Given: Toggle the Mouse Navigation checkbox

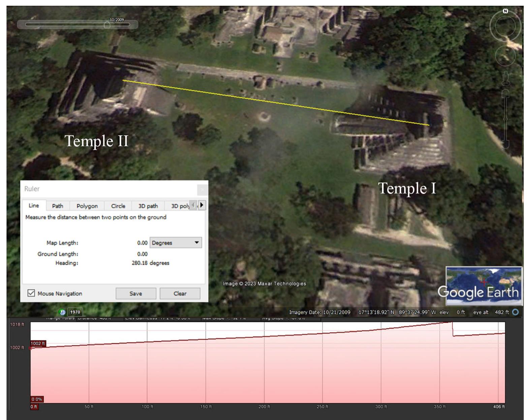Looking at the screenshot, I should click(31, 293).
